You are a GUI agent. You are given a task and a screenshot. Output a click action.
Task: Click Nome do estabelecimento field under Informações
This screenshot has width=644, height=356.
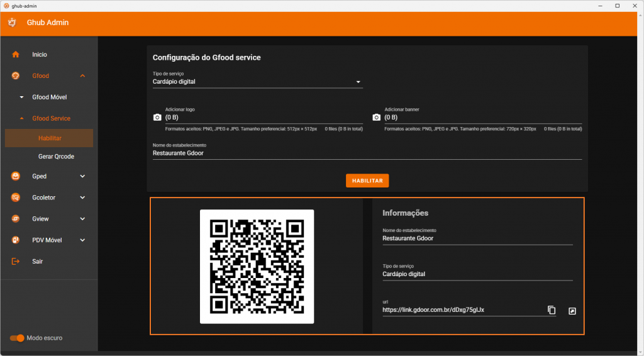coord(477,238)
